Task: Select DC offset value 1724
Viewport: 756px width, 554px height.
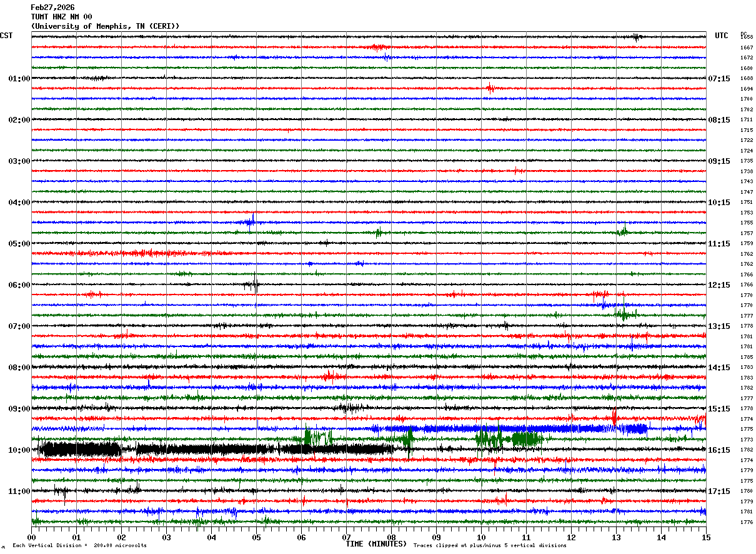Action: (x=747, y=151)
